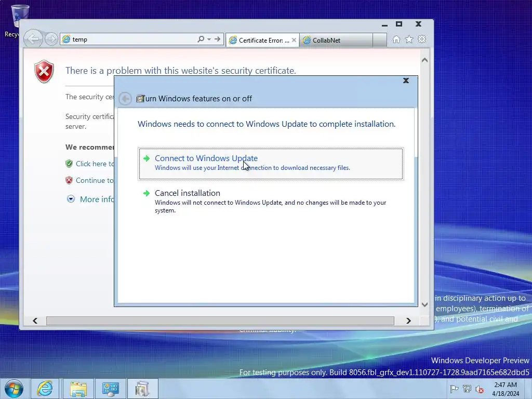Open Internet Explorer home page icon

coord(396,39)
